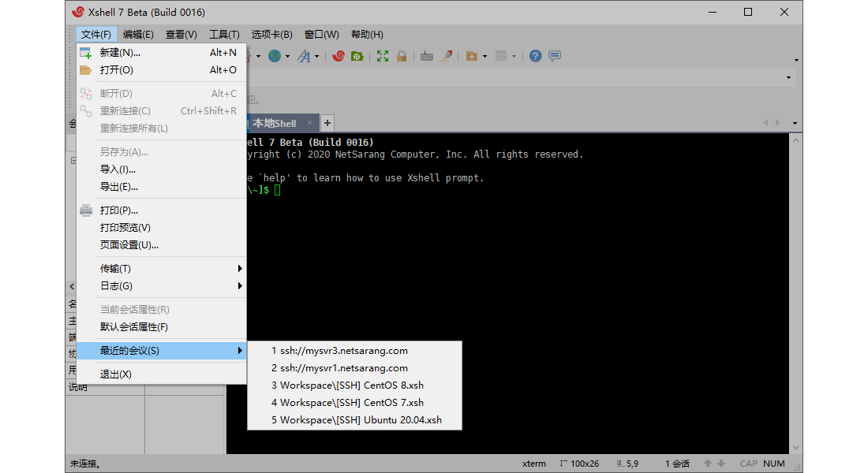Choose 打开(O) from File menu

point(161,70)
